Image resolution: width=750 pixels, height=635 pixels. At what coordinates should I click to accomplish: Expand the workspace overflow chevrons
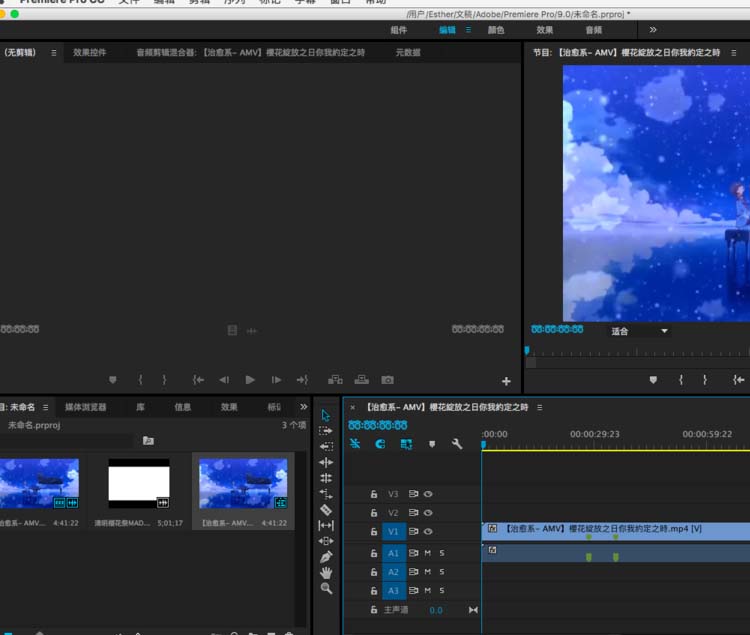pyautogui.click(x=653, y=30)
